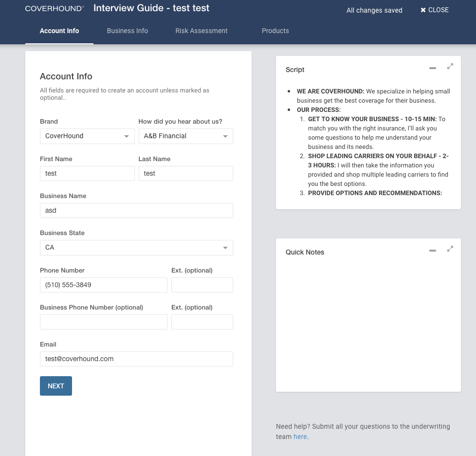This screenshot has width=476, height=456.
Task: Click the Phone Number Ext. field
Action: [x=202, y=285]
